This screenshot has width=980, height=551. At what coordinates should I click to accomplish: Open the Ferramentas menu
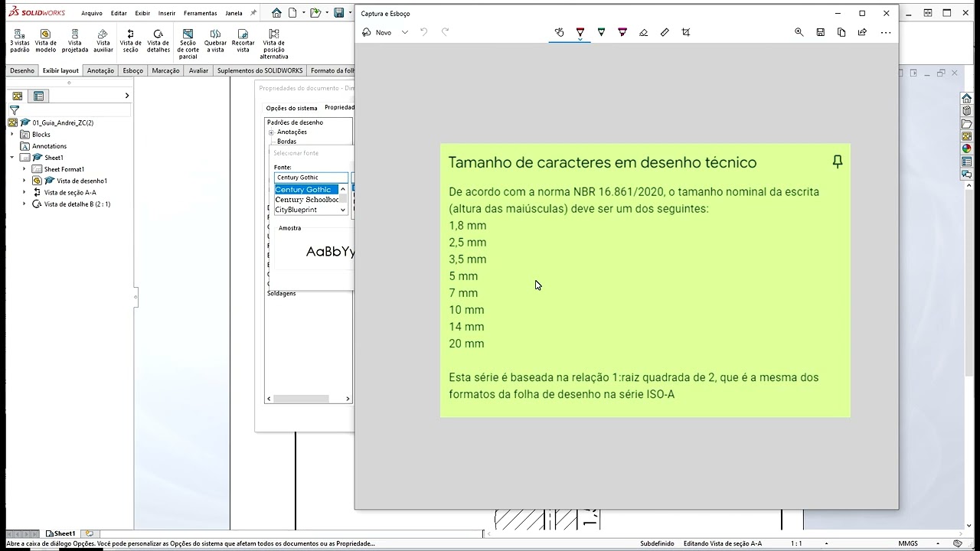tap(200, 13)
